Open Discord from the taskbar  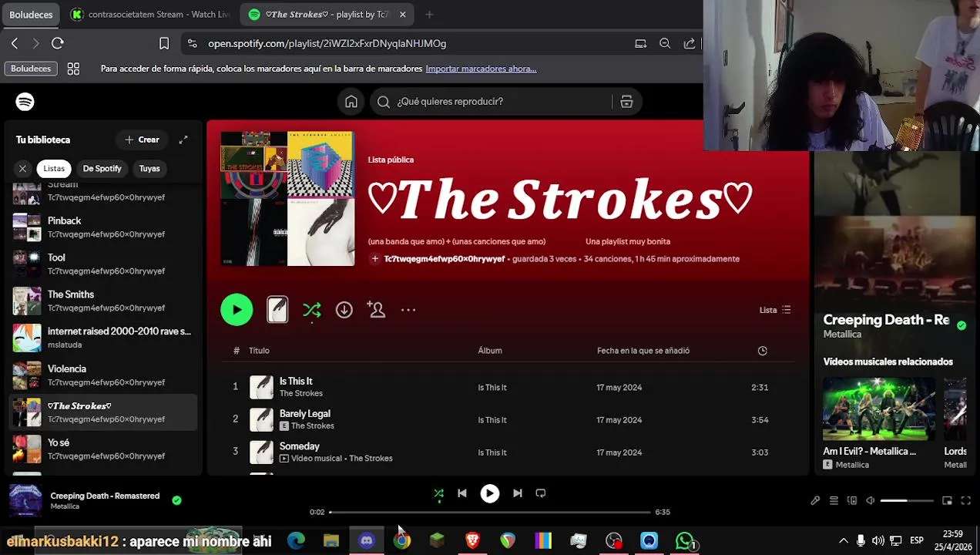tap(367, 540)
